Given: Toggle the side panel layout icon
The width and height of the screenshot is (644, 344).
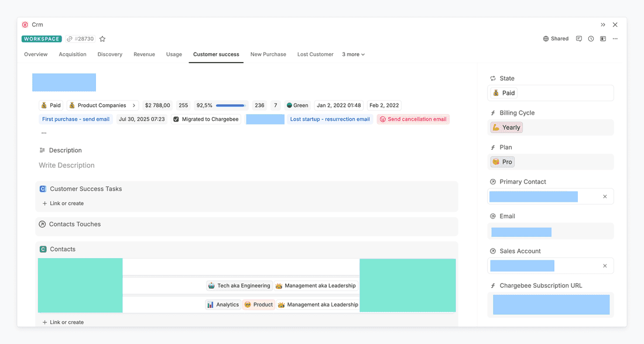Looking at the screenshot, I should 602,39.
